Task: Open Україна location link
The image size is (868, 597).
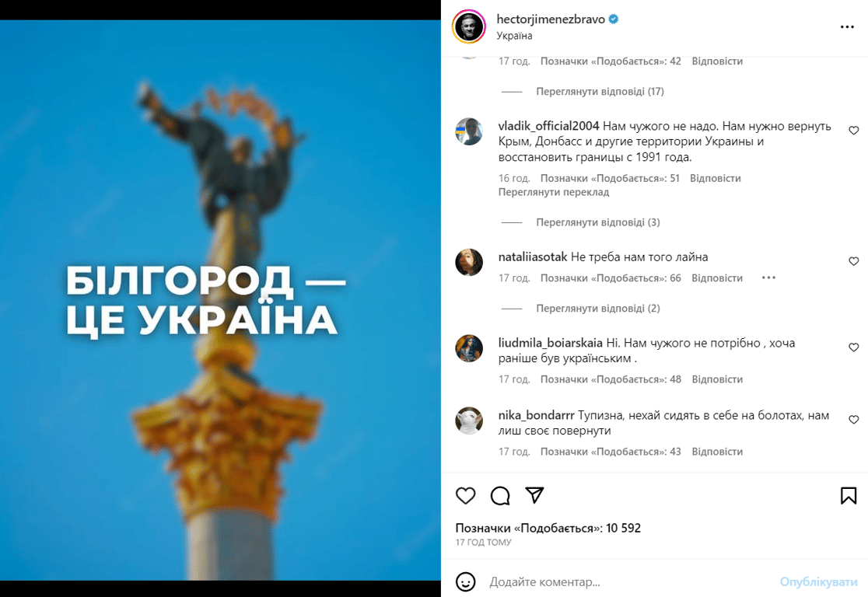Action: [x=514, y=36]
